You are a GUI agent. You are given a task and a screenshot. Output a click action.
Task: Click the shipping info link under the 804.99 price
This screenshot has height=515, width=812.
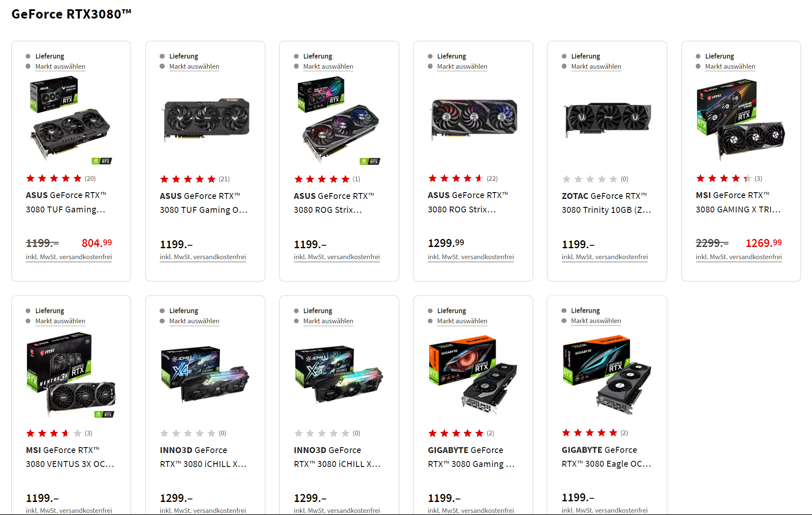tap(69, 257)
